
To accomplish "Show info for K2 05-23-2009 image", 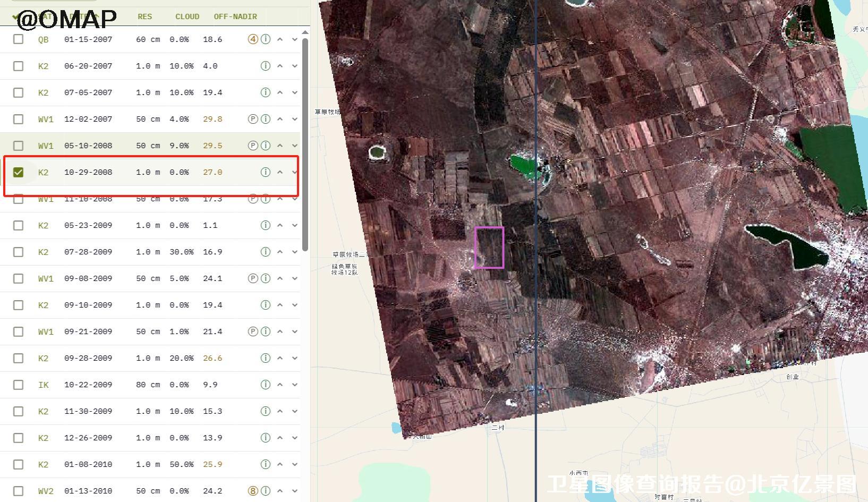I will [266, 225].
